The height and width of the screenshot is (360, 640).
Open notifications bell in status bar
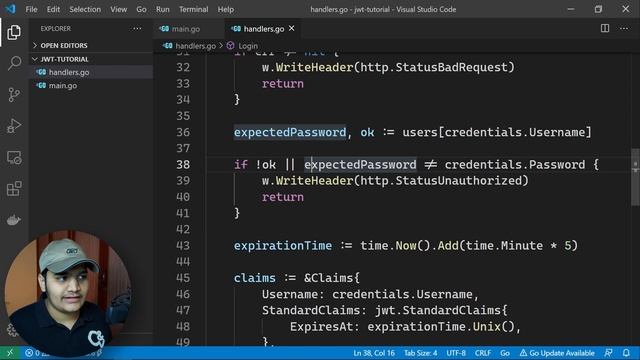point(626,353)
